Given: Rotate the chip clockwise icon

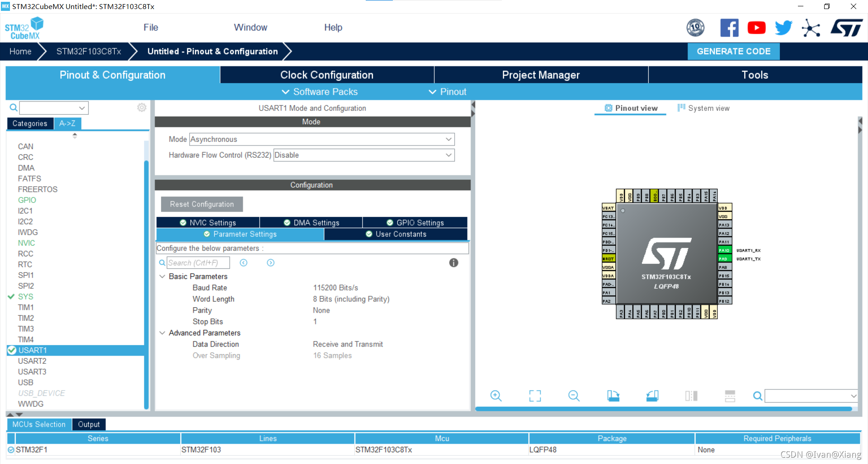Looking at the screenshot, I should coord(613,396).
